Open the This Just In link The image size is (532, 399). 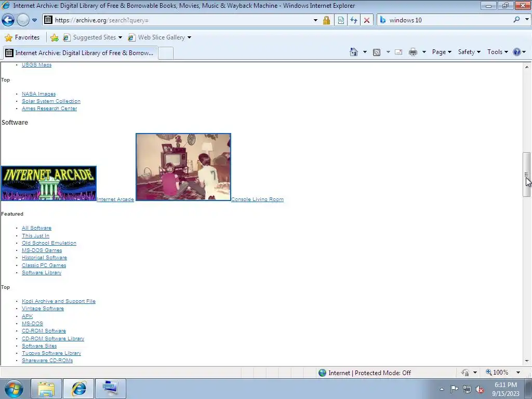(36, 235)
